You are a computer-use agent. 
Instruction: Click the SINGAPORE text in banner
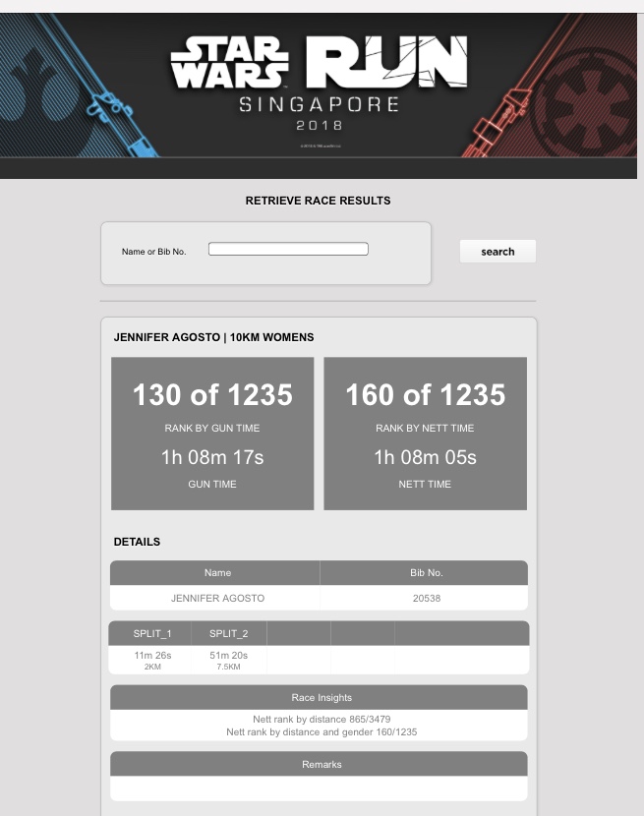click(x=319, y=104)
